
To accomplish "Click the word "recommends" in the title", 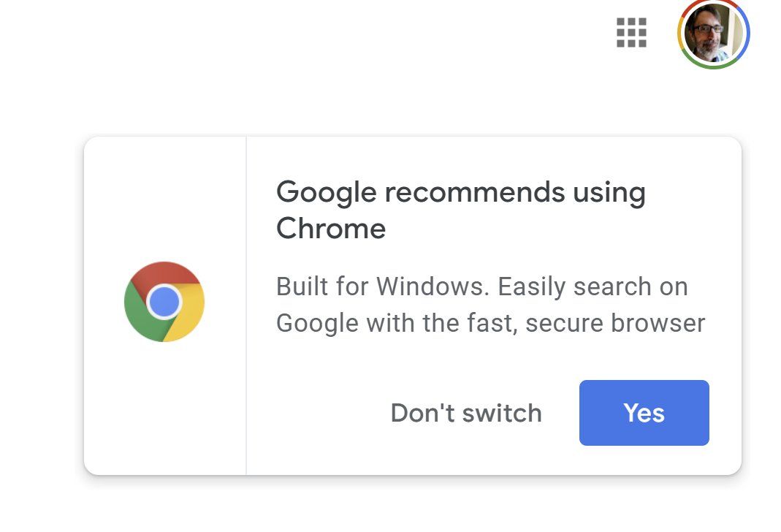I will click(474, 193).
